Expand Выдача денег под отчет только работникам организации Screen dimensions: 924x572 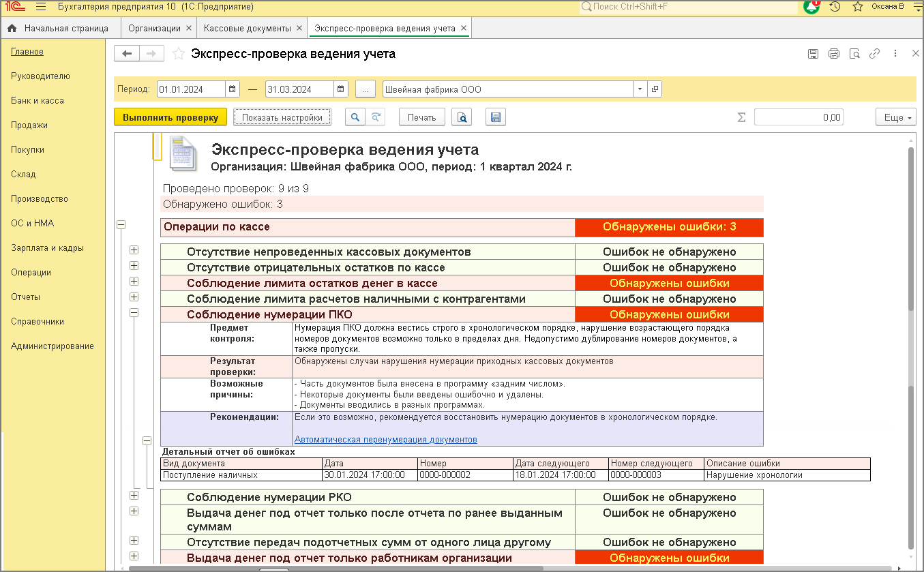(134, 556)
